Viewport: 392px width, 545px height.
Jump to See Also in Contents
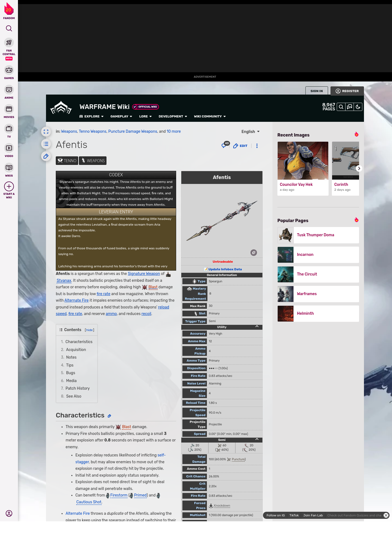(74, 396)
